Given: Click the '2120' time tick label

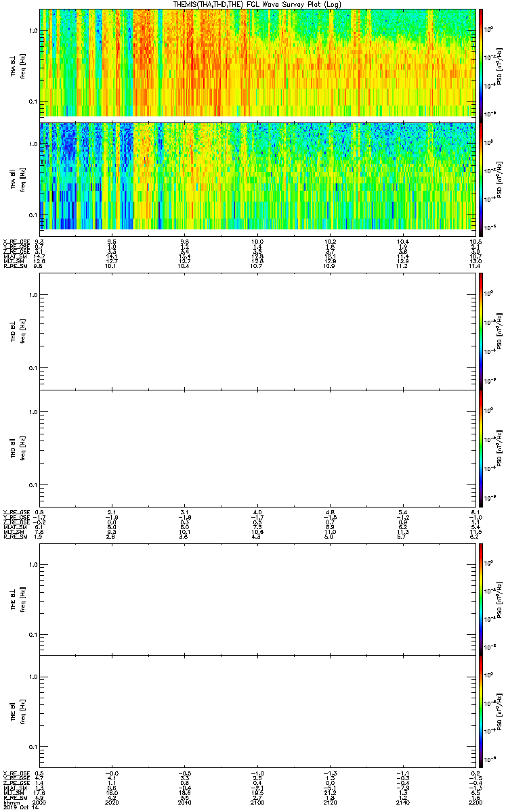Looking at the screenshot, I should 330,802.
